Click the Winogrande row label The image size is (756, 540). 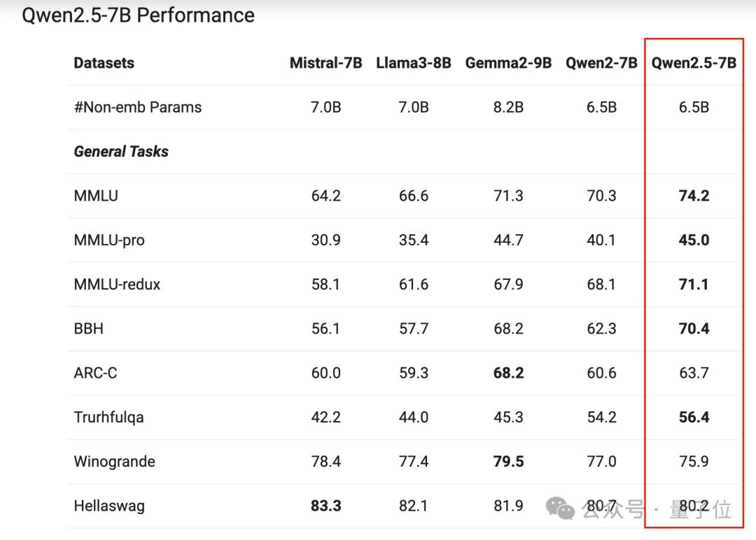(x=115, y=462)
